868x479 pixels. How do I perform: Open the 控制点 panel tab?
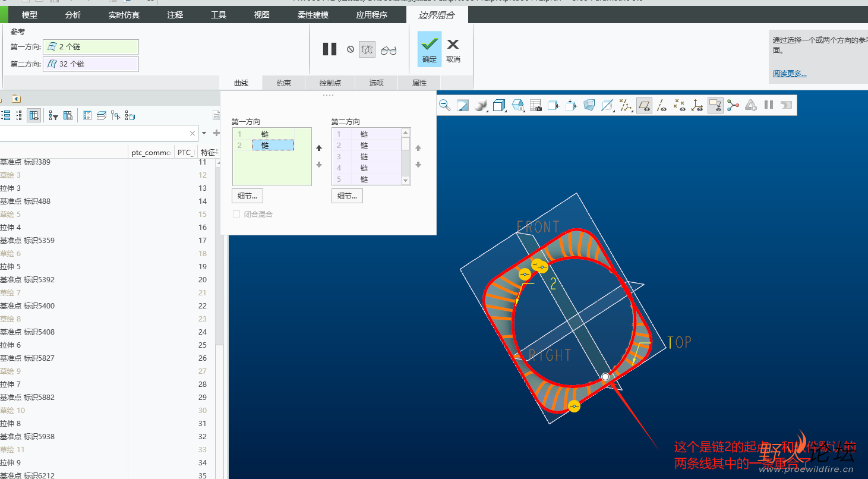click(x=330, y=83)
